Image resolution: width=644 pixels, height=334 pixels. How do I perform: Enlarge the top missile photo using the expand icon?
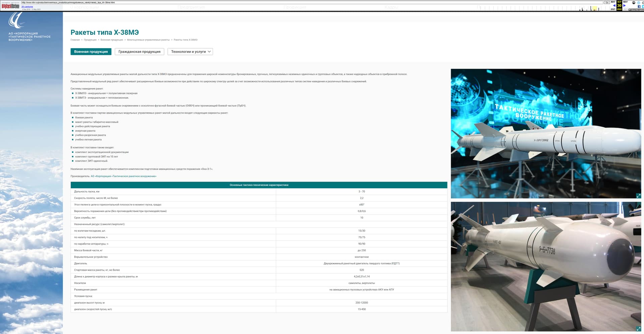[638, 196]
